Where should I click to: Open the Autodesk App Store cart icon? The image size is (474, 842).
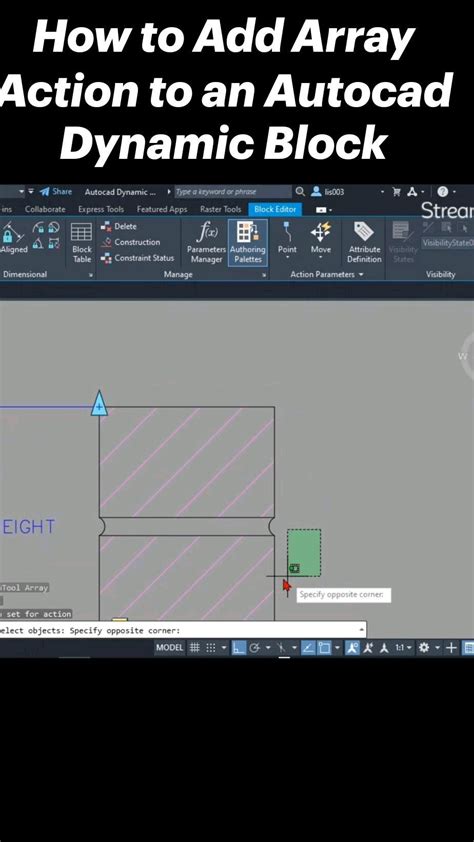click(397, 192)
